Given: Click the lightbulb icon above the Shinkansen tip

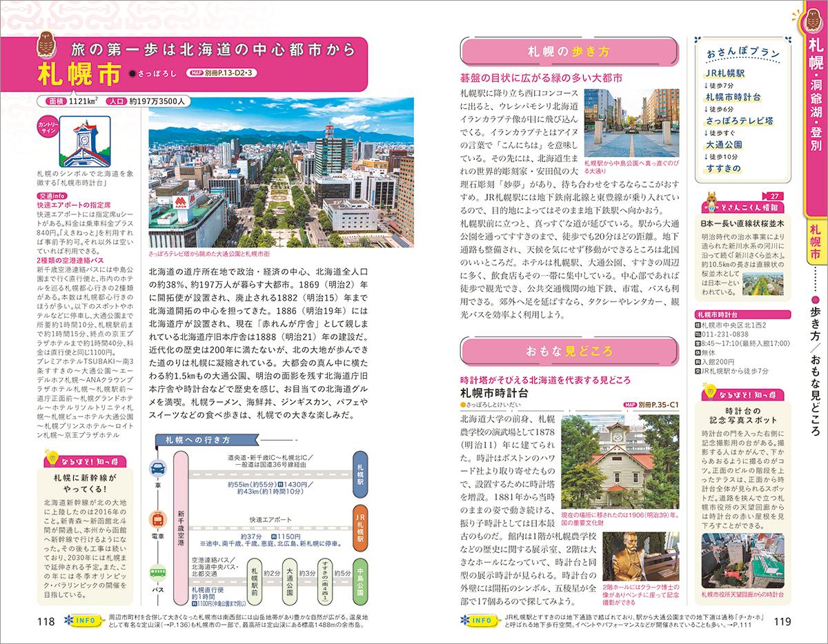Looking at the screenshot, I should pyautogui.click(x=53, y=459).
